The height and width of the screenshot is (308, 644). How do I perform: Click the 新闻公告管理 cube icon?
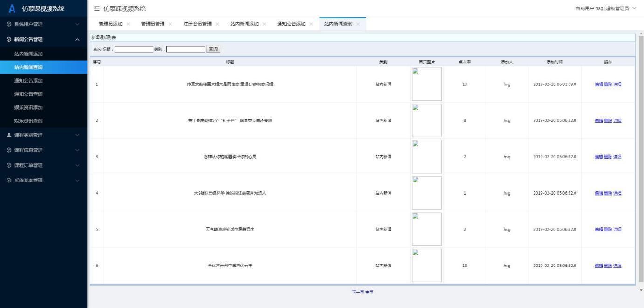(x=9, y=40)
